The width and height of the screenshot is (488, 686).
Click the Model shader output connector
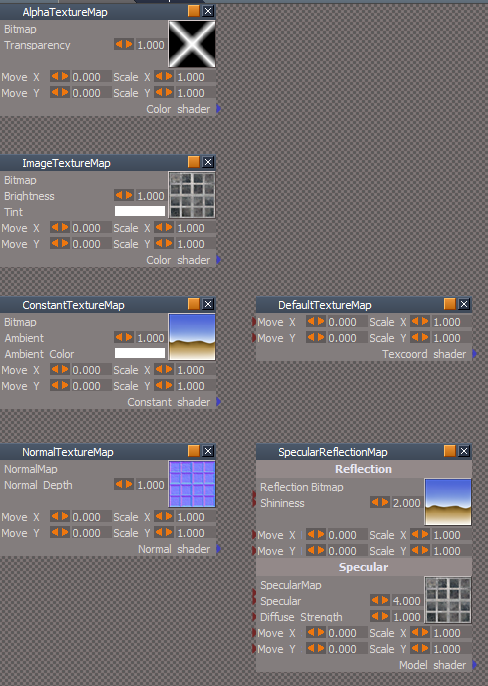pyautogui.click(x=475, y=665)
